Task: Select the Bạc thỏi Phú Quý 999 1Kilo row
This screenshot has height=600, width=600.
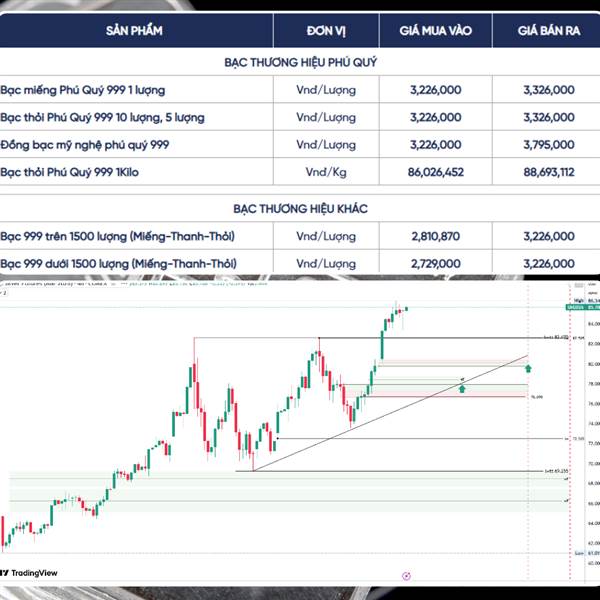Action: (300, 172)
